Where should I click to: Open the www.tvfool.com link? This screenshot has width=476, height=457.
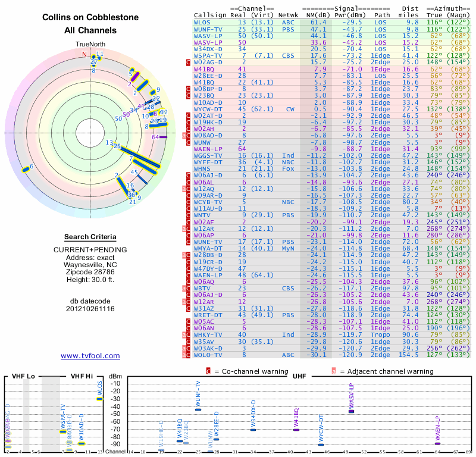[90, 356]
